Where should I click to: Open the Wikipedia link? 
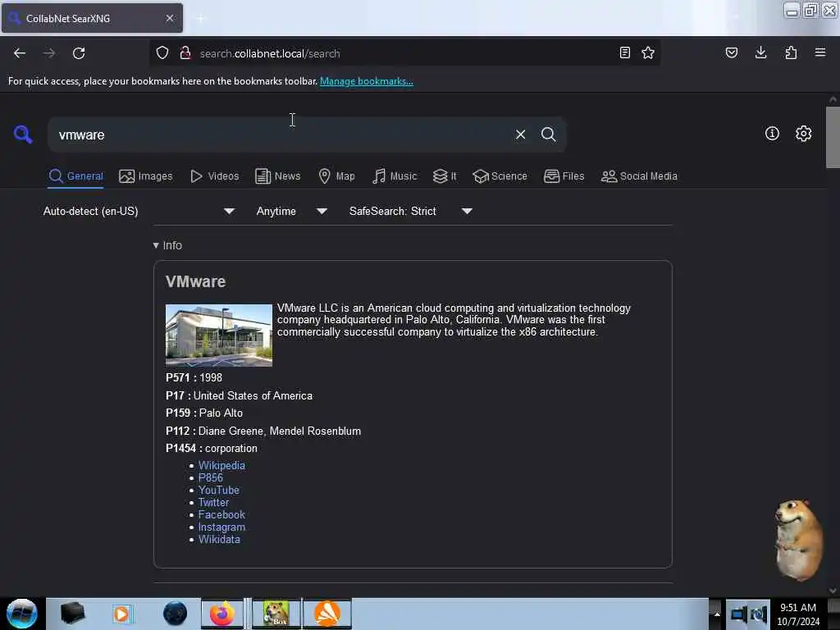pos(221,466)
